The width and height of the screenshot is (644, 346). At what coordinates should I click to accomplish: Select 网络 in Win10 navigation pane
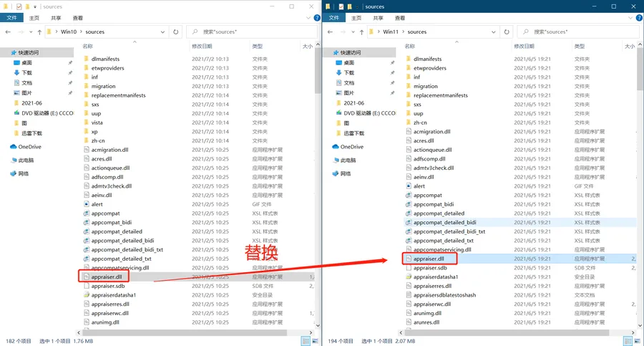(24, 173)
